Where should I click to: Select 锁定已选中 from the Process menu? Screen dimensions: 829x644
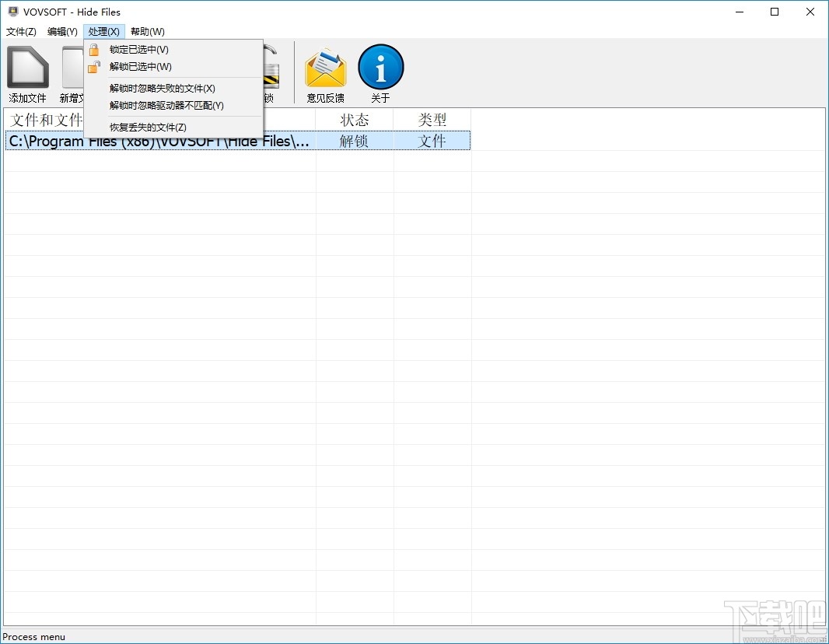(140, 49)
